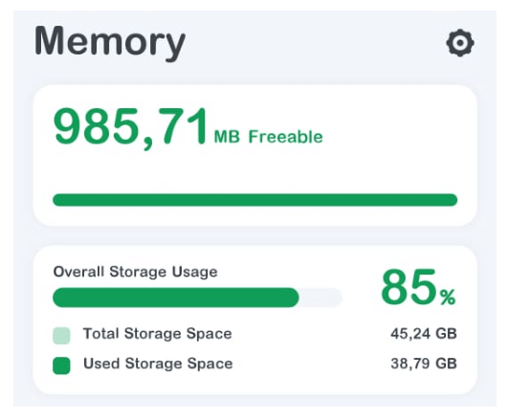Click the dark green Used Storage swatch
Viewport: 510px width, 420px height.
click(61, 365)
